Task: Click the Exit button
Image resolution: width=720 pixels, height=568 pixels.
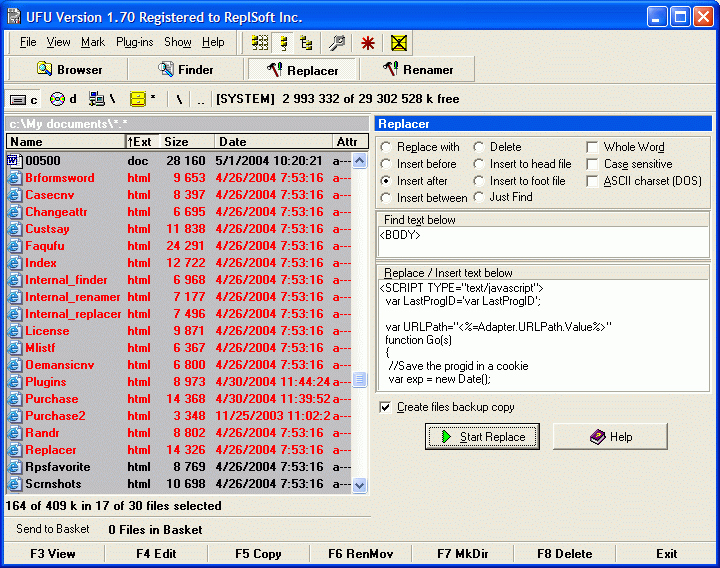Action: pyautogui.click(x=666, y=554)
